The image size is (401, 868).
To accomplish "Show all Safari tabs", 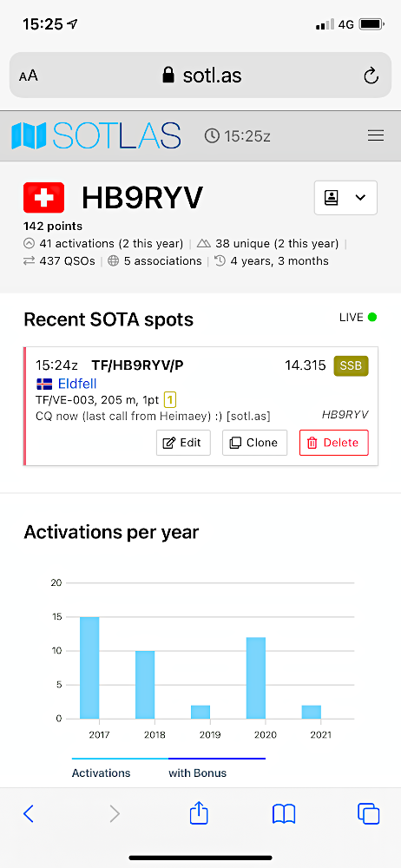I will (368, 814).
